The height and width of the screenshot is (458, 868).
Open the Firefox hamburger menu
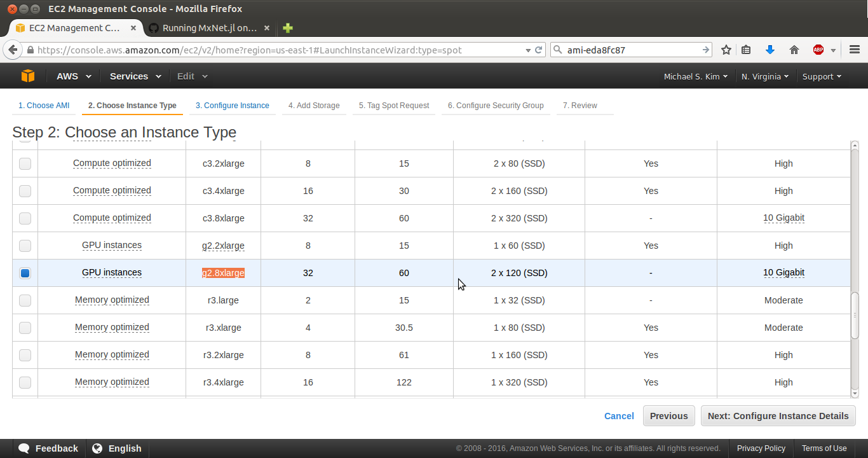coord(853,50)
